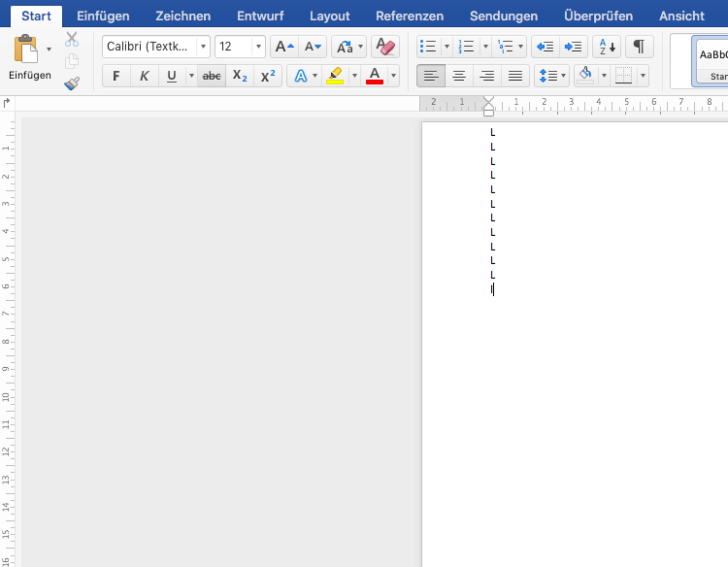Screen dimensions: 728x567
Task: Open the Sendungen tab
Action: tap(504, 16)
